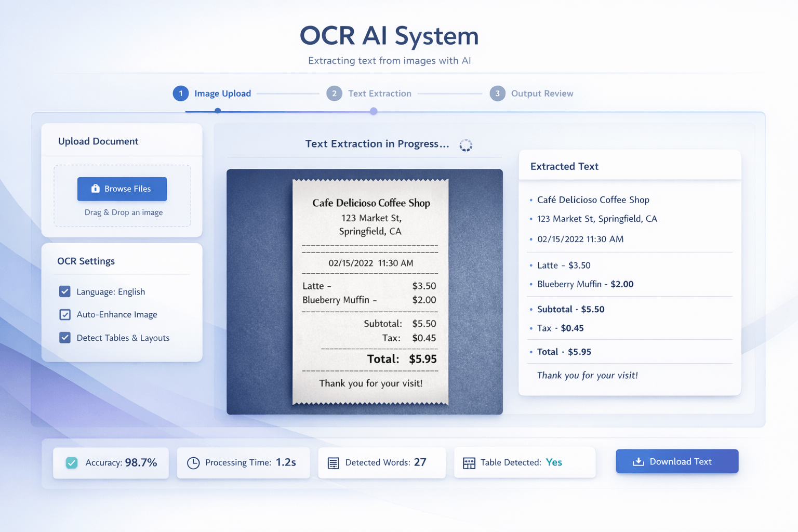Click the Download Text button

pos(676,461)
